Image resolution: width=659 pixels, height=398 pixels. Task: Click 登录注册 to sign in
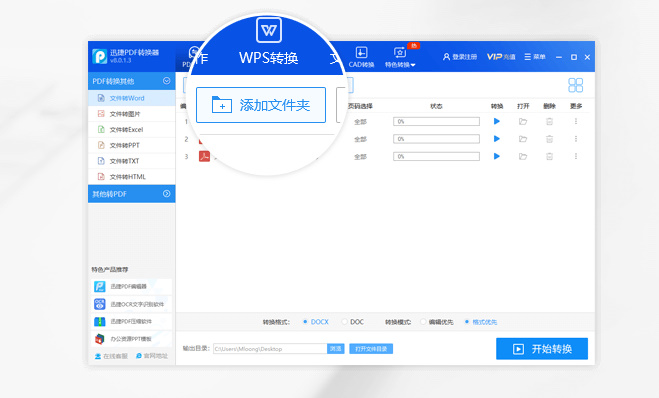(x=460, y=57)
